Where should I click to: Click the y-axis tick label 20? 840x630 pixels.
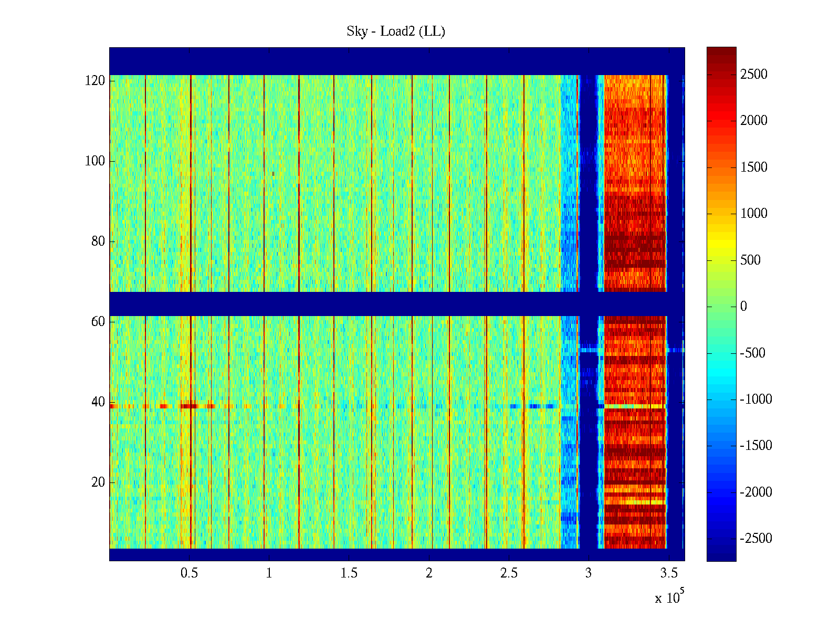[x=98, y=482]
